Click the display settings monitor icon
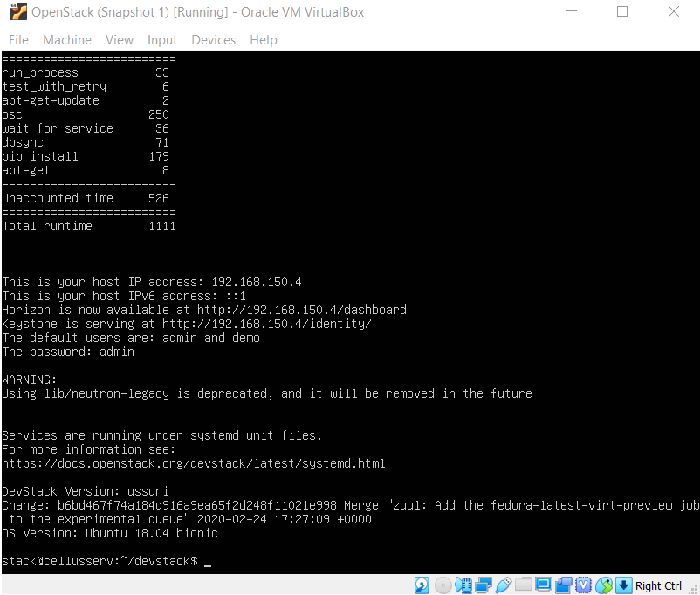 (544, 585)
